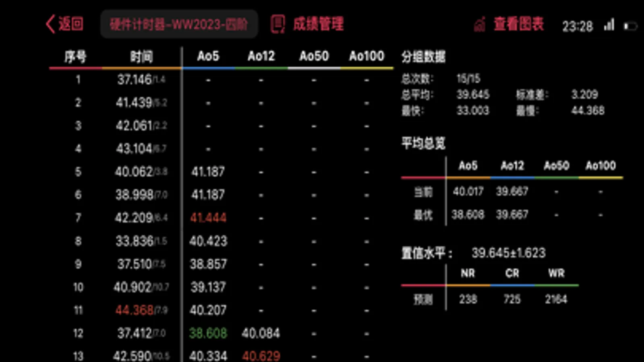
Task: Click the chart icon beside 查看图表
Action: (479, 25)
